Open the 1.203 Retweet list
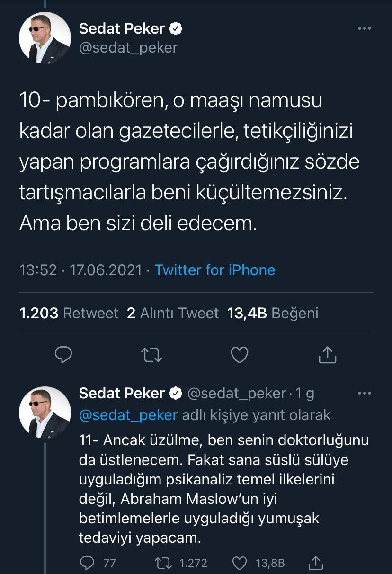 [68, 313]
